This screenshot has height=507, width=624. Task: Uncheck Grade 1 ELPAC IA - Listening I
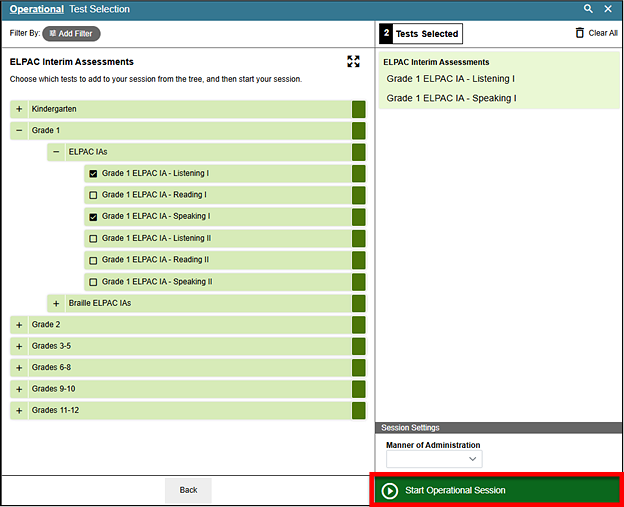pyautogui.click(x=93, y=174)
